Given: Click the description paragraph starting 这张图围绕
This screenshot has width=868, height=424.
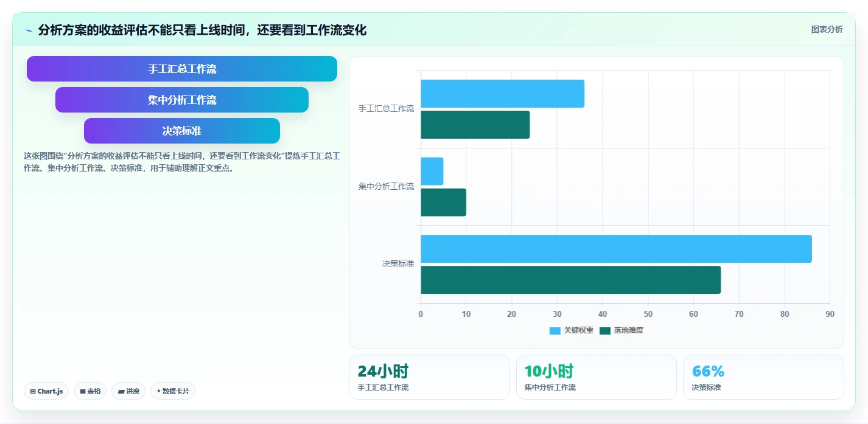Looking at the screenshot, I should 181,162.
